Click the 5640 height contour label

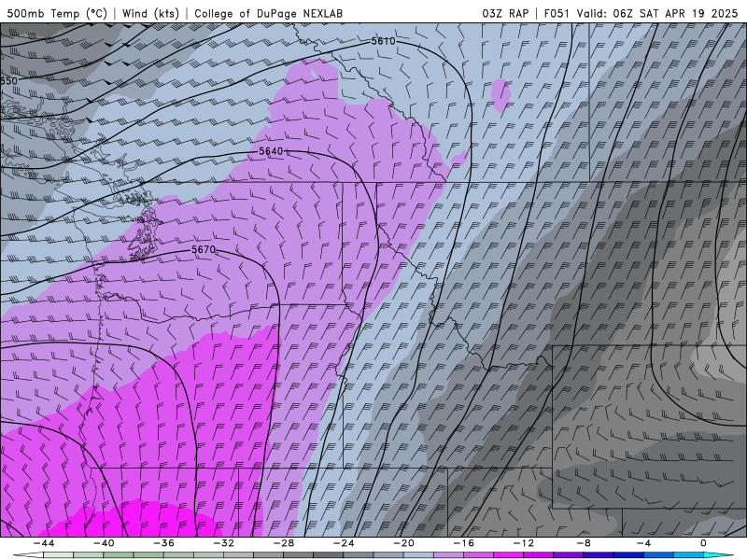pyautogui.click(x=271, y=151)
